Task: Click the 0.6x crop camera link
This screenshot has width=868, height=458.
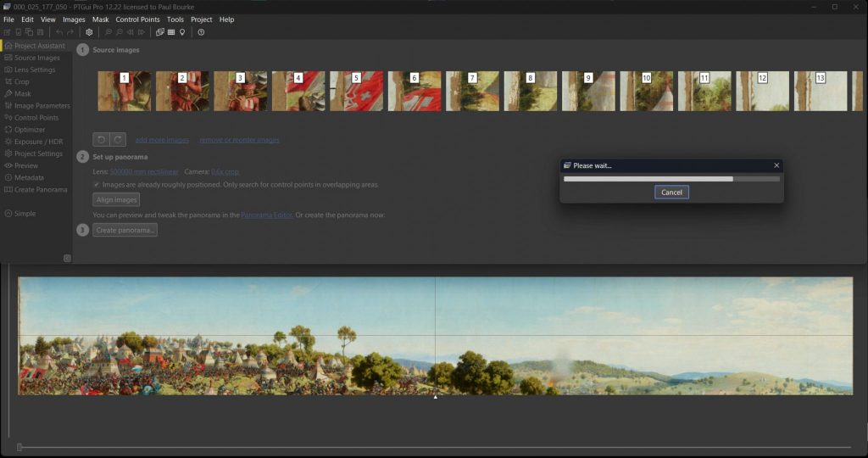Action: (x=225, y=171)
